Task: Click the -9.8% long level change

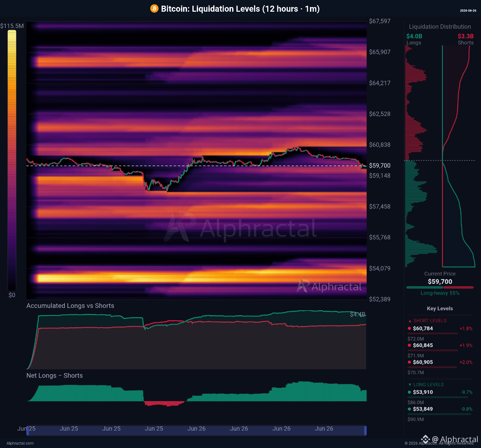Action: click(467, 409)
